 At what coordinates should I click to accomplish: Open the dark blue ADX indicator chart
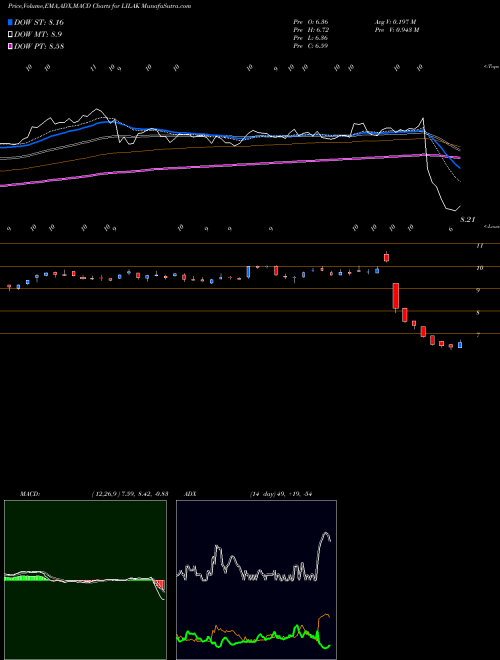(x=256, y=580)
